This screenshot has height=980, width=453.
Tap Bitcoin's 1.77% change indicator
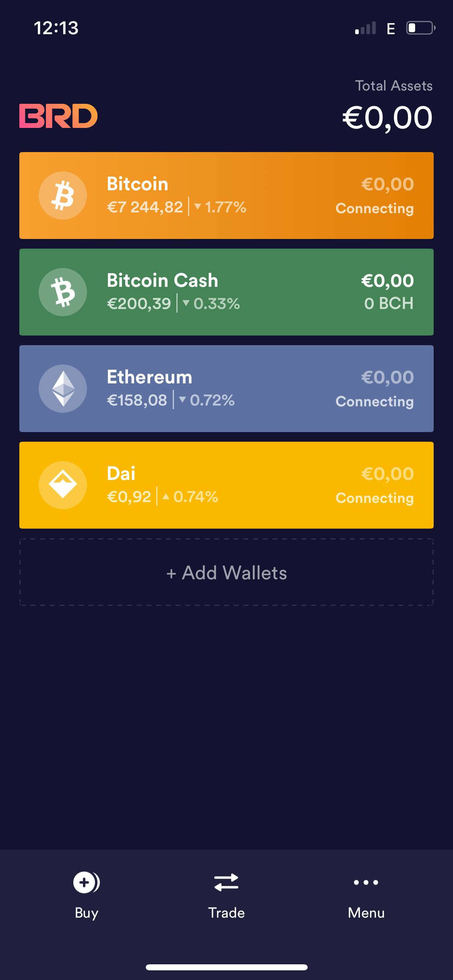pyautogui.click(x=221, y=207)
